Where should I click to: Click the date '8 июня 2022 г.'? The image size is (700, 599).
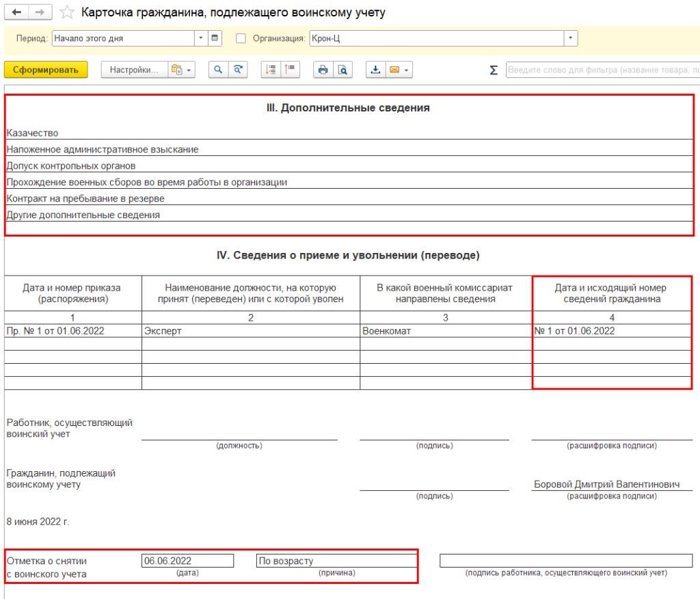(38, 522)
